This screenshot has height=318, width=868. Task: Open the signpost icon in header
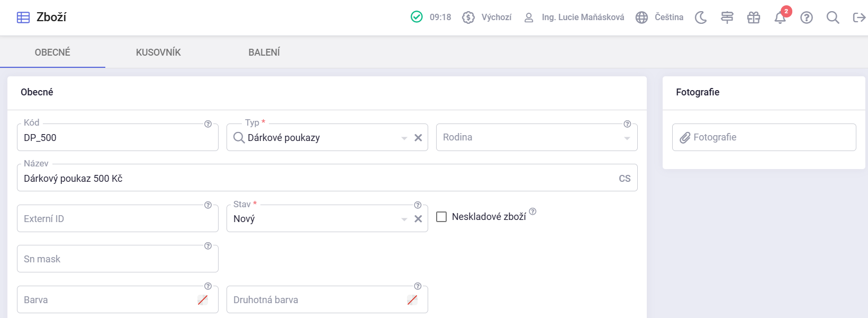coord(727,17)
